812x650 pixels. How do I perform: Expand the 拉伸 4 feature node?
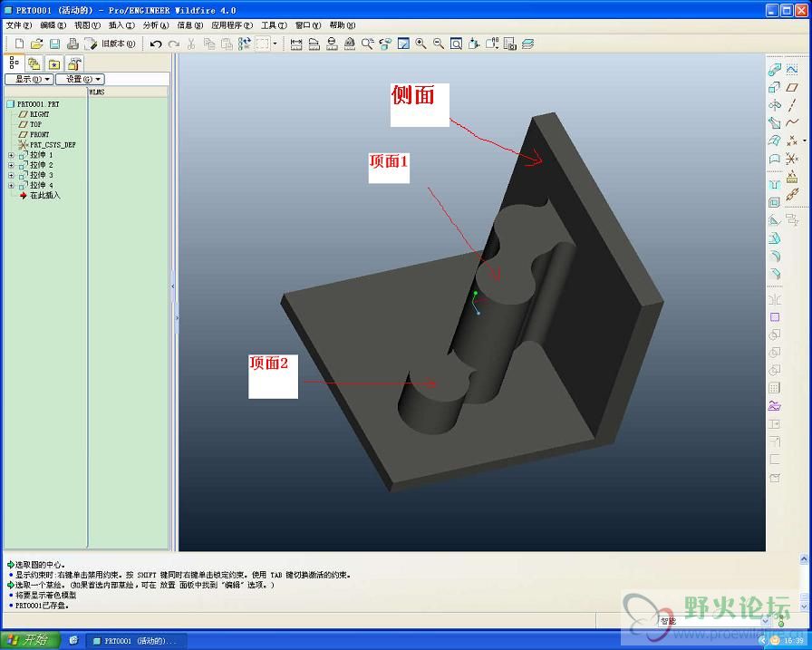coord(11,186)
